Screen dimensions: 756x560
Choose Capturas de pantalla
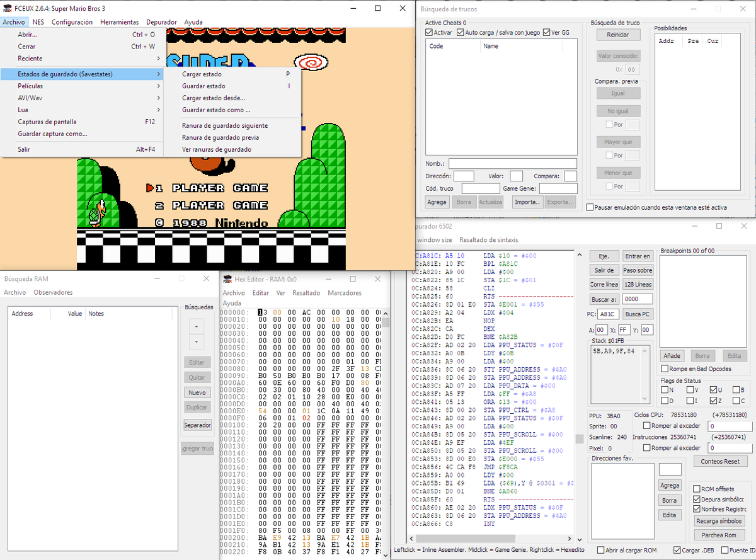(x=83, y=122)
